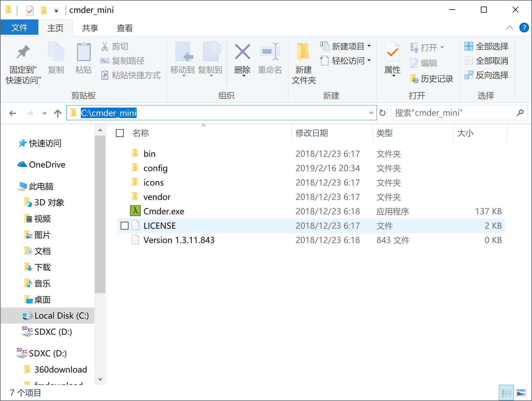Select the icons folder row
This screenshot has width=532, height=401.
(x=311, y=183)
